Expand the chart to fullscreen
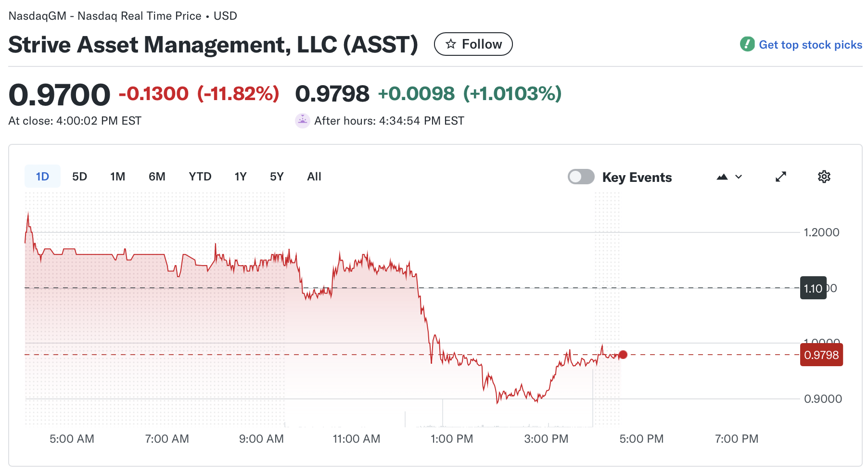Viewport: 868px width, 473px height. pos(781,177)
